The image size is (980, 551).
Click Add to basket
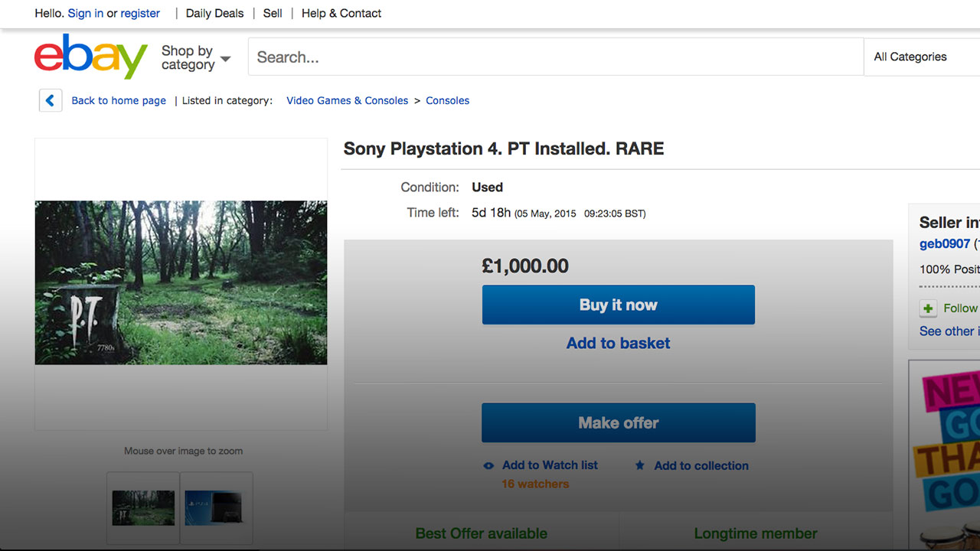coord(619,343)
